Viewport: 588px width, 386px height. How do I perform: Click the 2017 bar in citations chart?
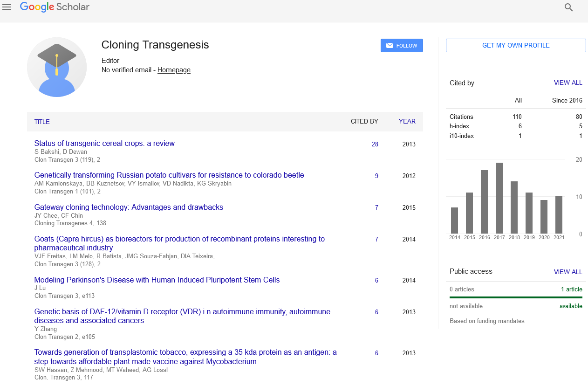coord(499,198)
